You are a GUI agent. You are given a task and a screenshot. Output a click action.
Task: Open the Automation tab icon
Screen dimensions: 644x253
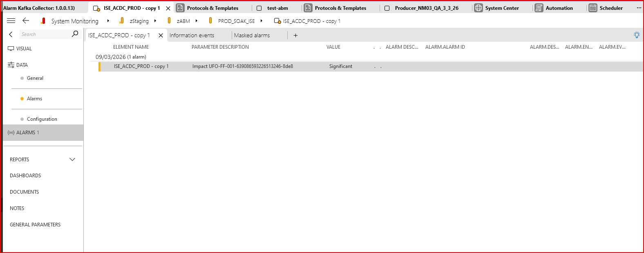coord(539,8)
